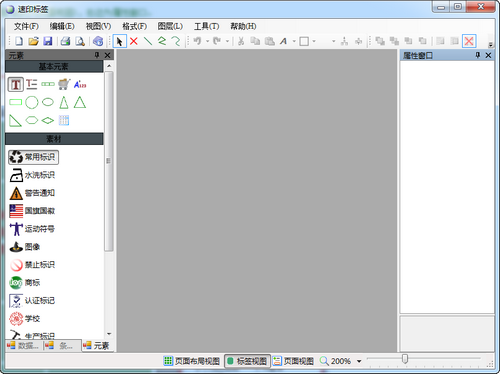This screenshot has width=500, height=374.
Task: Insert table grid element
Action: [64, 120]
